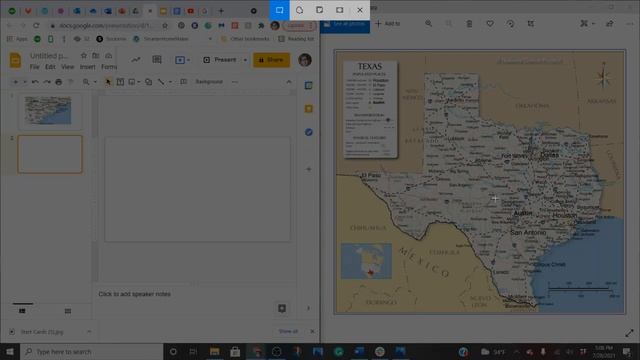
Task: Select the Line tool
Action: coord(162,82)
